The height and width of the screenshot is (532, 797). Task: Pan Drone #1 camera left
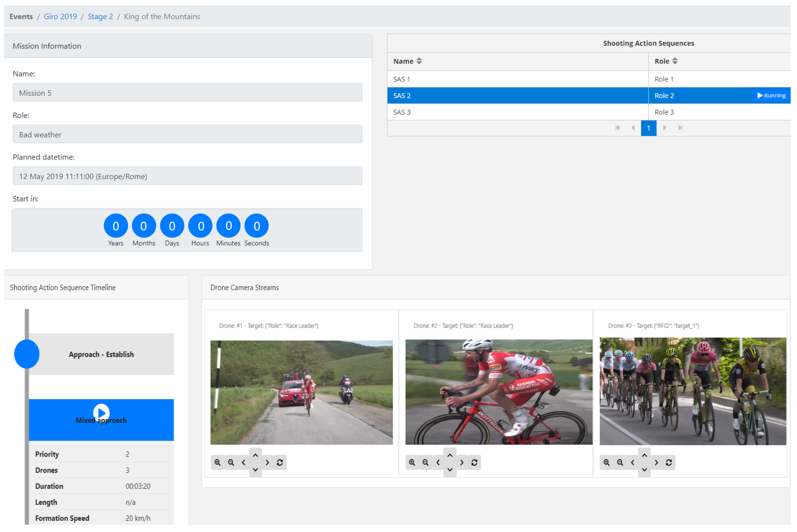244,462
